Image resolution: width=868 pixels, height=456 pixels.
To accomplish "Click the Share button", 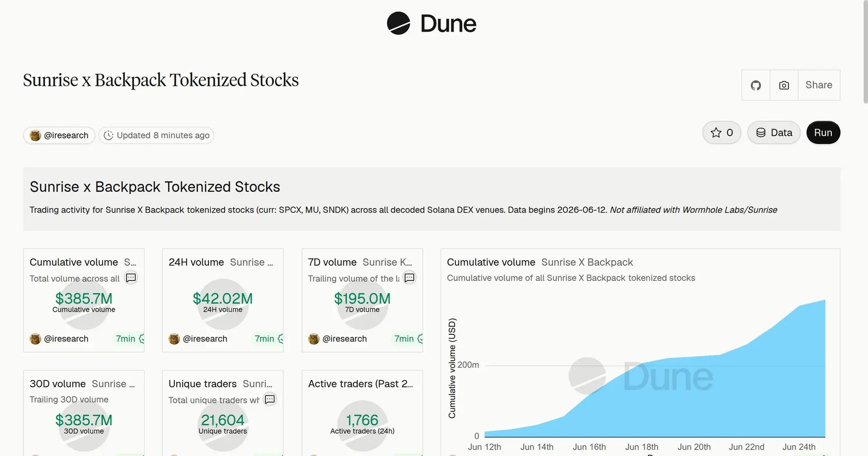I will point(819,85).
